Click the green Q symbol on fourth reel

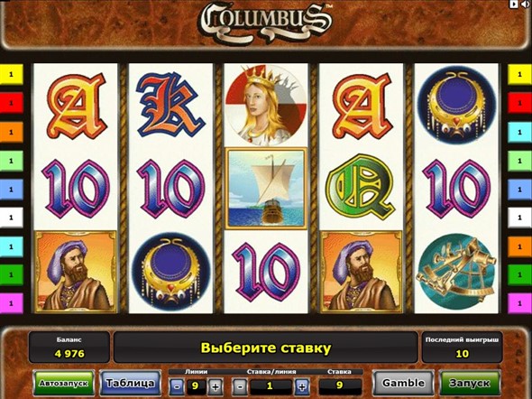tap(361, 188)
